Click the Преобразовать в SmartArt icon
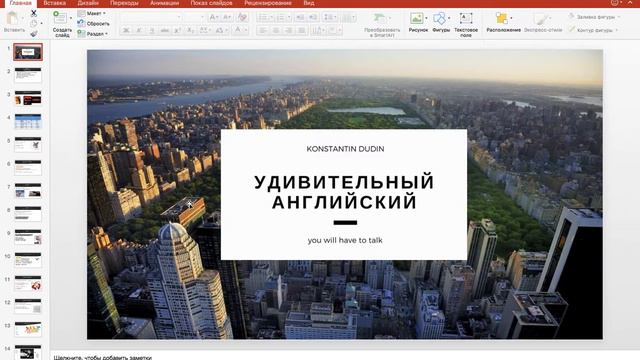The image size is (640, 360). click(x=380, y=18)
